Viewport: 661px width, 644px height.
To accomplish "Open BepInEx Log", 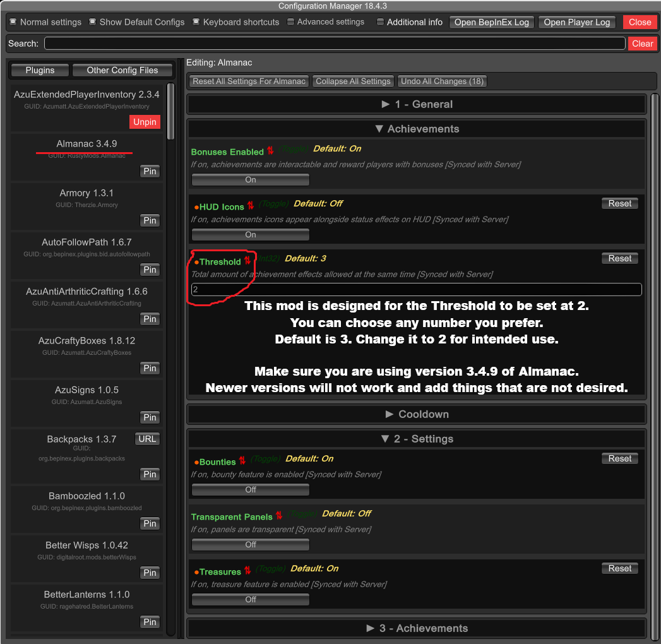I will click(492, 22).
